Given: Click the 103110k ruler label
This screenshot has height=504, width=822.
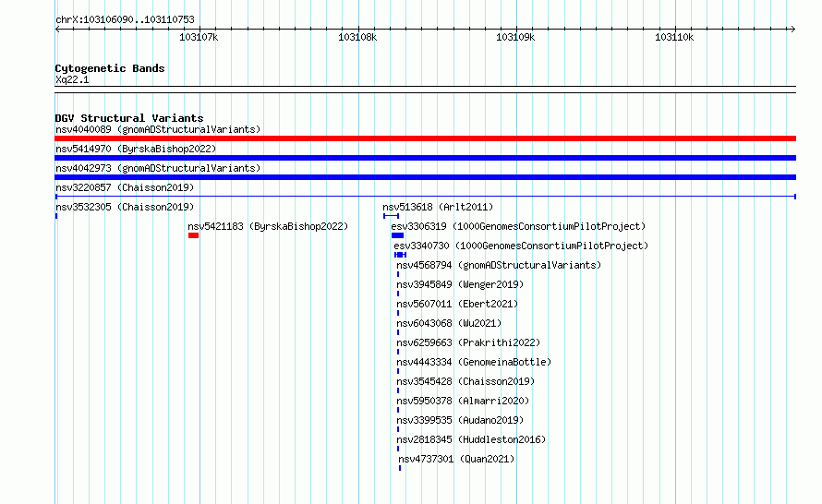Looking at the screenshot, I should point(674,37).
